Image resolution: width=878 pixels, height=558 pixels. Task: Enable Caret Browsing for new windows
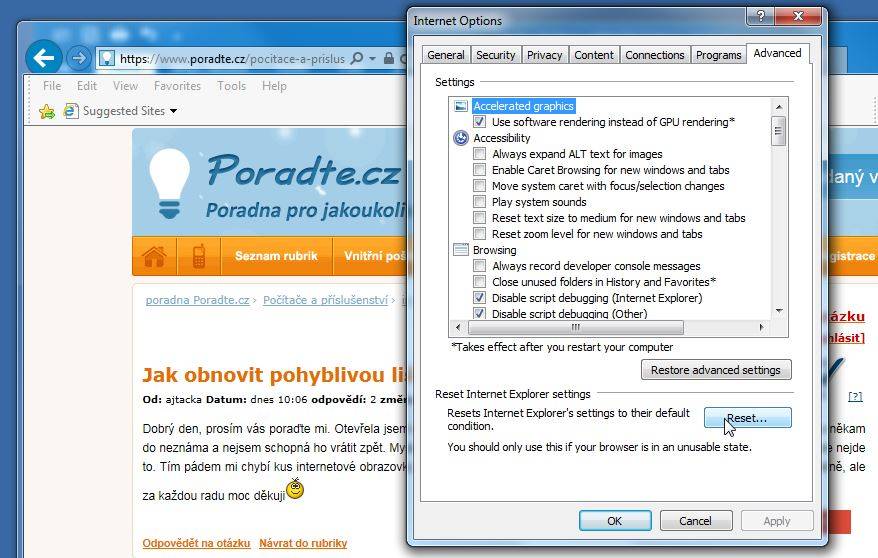(479, 170)
